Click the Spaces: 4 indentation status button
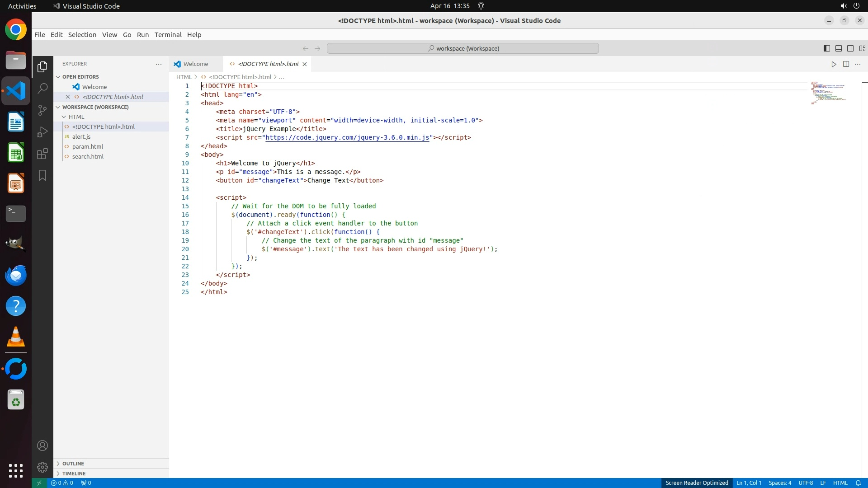 tap(779, 483)
